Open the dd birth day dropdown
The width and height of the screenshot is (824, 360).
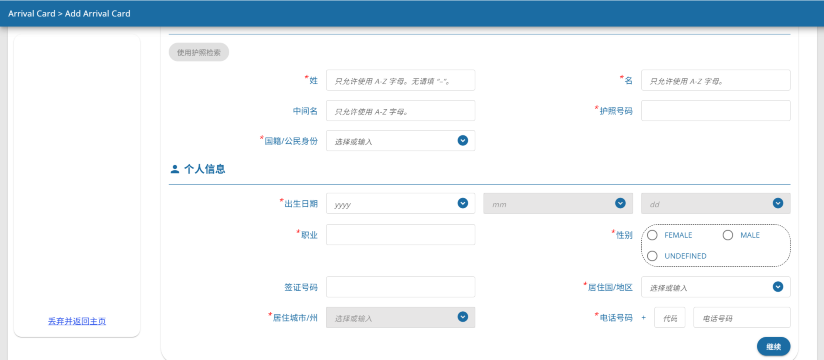click(x=716, y=204)
